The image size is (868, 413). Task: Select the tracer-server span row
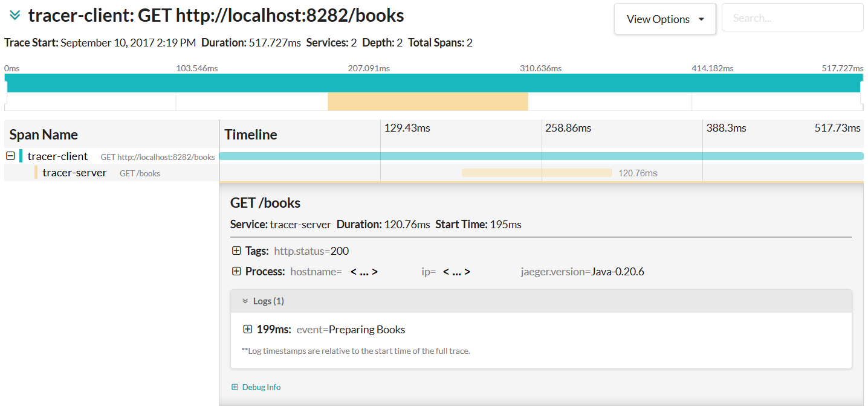(74, 173)
